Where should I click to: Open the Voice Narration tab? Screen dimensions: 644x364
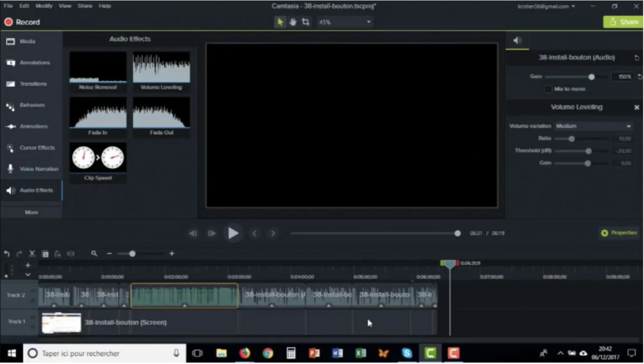[x=31, y=169]
